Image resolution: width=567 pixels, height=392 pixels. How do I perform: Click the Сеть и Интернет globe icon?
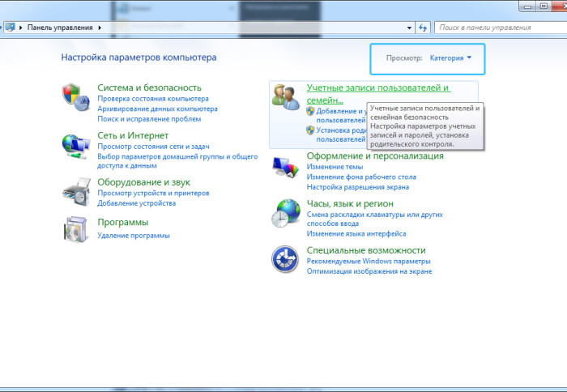(74, 144)
